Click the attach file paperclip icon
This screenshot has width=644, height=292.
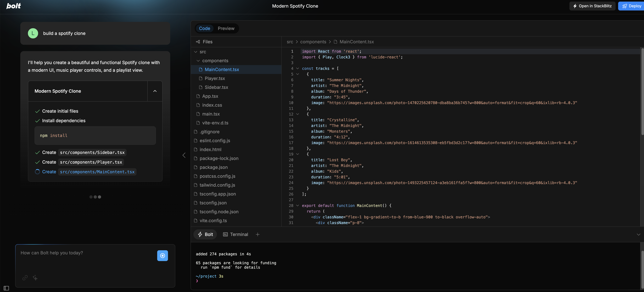[25, 278]
